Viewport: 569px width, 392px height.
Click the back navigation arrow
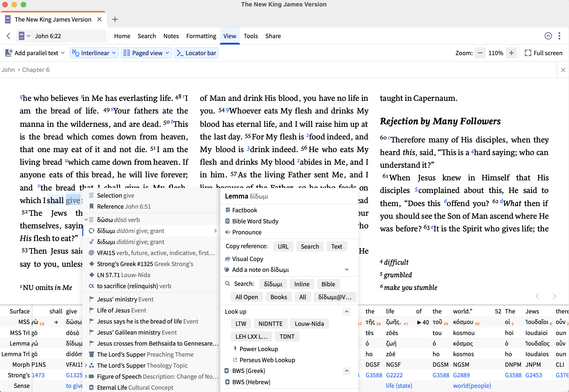[x=9, y=36]
